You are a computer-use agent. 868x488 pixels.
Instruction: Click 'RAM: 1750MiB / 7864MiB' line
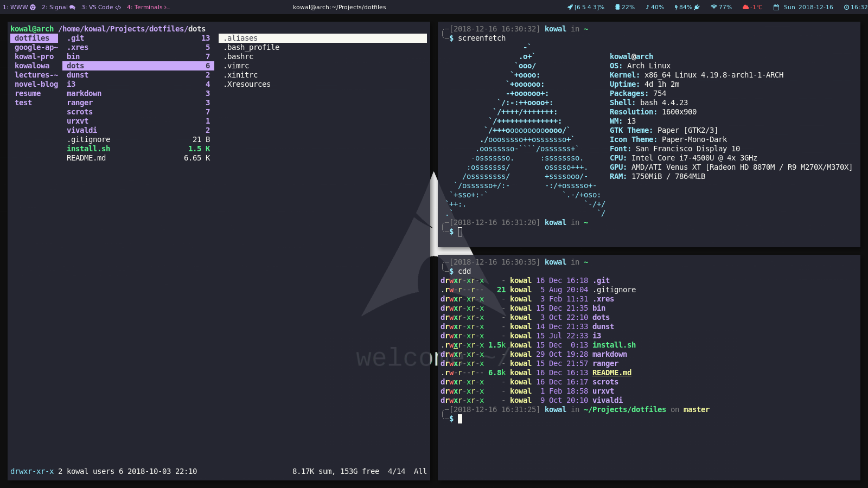click(658, 176)
